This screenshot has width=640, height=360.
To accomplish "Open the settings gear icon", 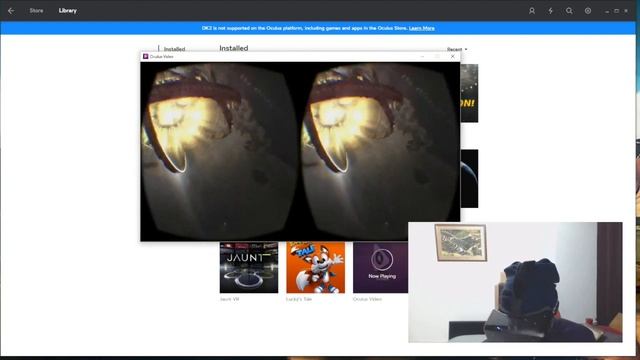I will [x=588, y=11].
